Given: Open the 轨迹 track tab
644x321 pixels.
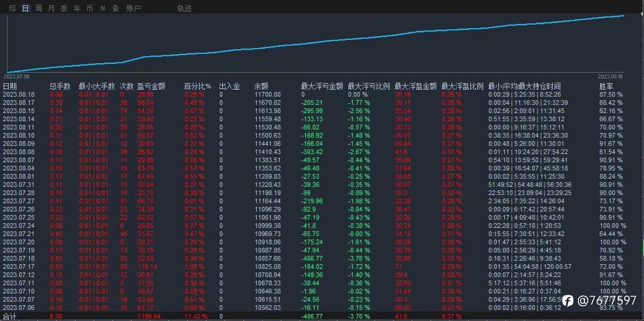Looking at the screenshot, I should coord(184,9).
